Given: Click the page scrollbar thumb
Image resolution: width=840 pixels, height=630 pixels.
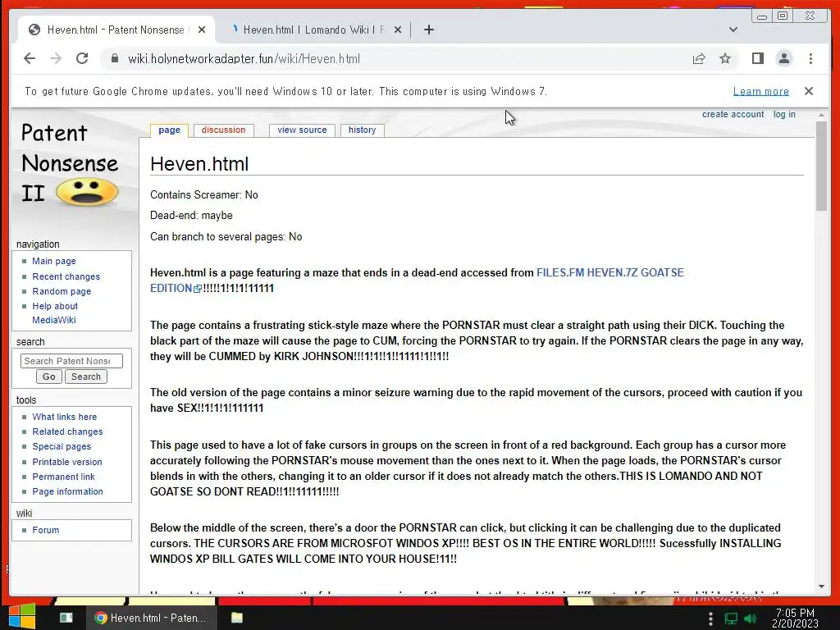Looking at the screenshot, I should click(821, 166).
